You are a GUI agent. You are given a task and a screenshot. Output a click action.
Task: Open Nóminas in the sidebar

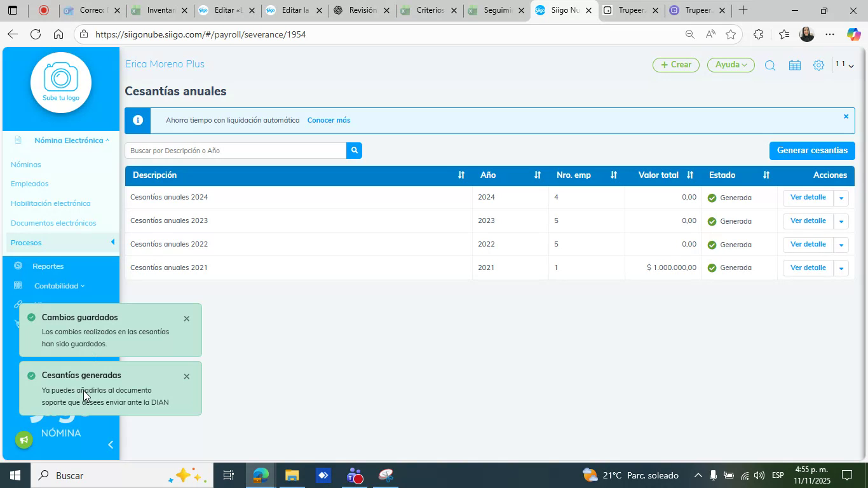pos(25,165)
